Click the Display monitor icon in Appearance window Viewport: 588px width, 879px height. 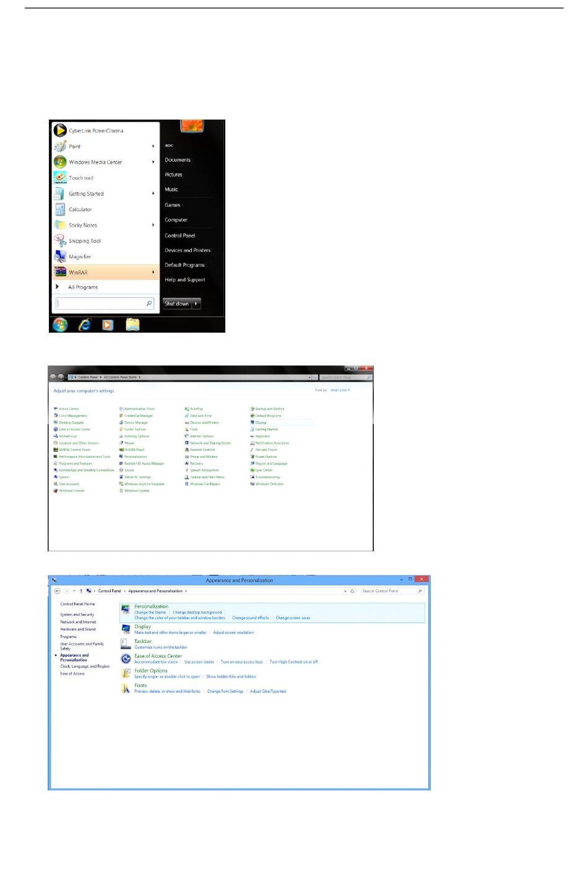tap(126, 629)
